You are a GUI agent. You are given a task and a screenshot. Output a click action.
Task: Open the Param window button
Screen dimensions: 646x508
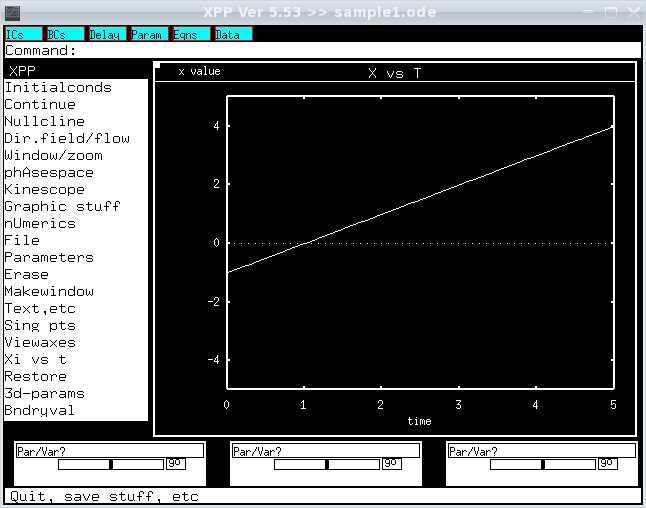pos(150,34)
